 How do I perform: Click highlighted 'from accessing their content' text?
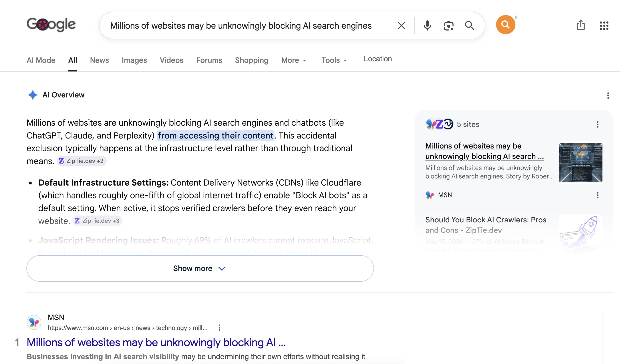[x=216, y=136]
